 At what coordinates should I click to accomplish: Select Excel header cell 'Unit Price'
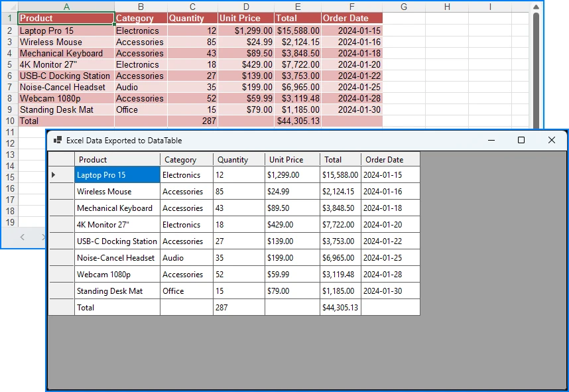pyautogui.click(x=246, y=18)
